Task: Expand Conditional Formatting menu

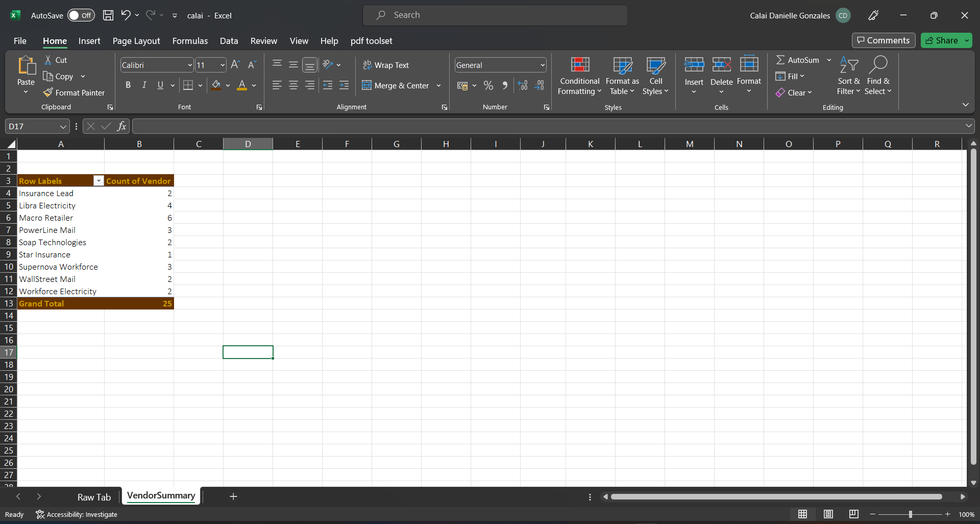Action: pos(580,76)
